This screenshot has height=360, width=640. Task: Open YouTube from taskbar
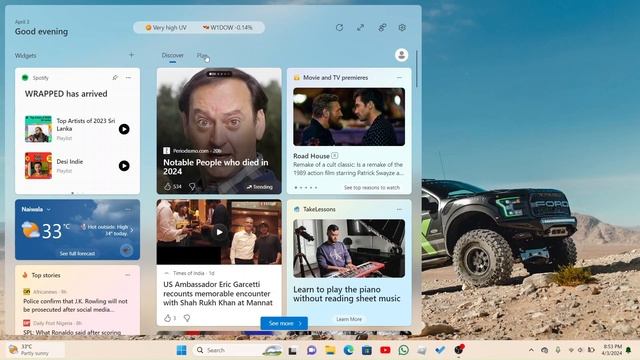(385, 350)
